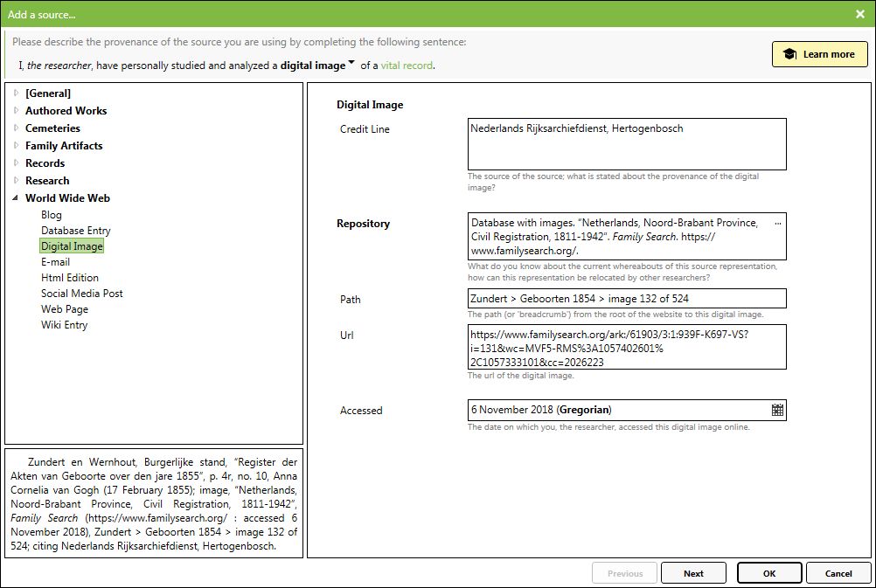
Task: Click into the Credit Line text field
Action: coord(627,144)
